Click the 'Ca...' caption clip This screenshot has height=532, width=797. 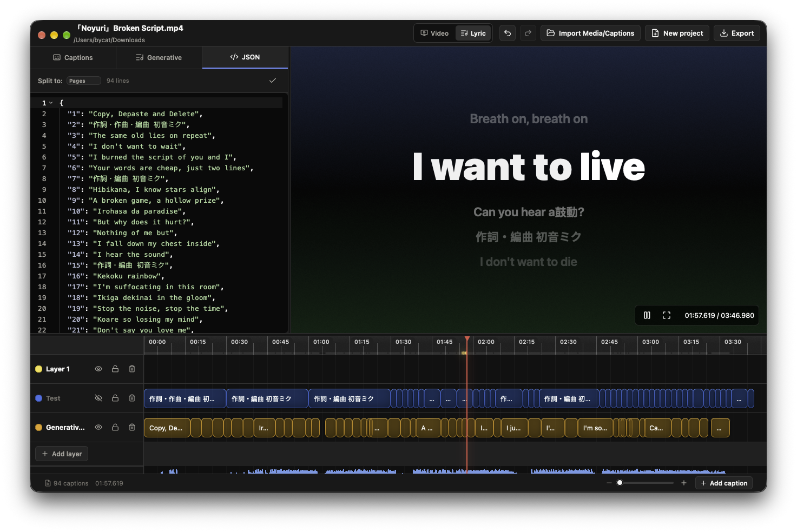(x=658, y=428)
